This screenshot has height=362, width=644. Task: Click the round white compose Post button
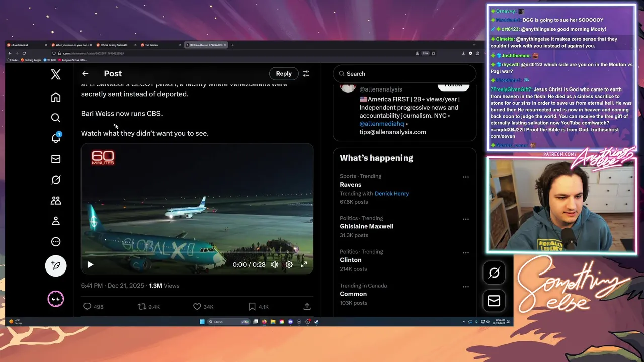click(x=56, y=265)
